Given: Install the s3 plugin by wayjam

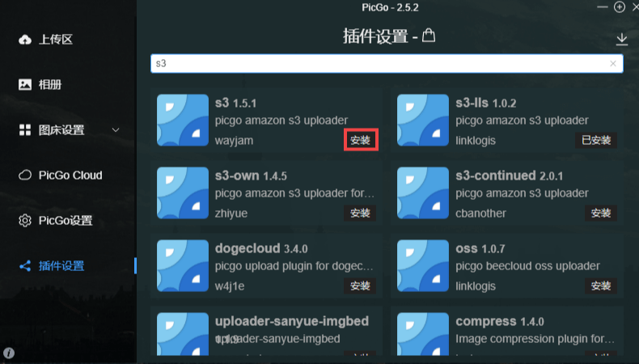Looking at the screenshot, I should point(361,140).
